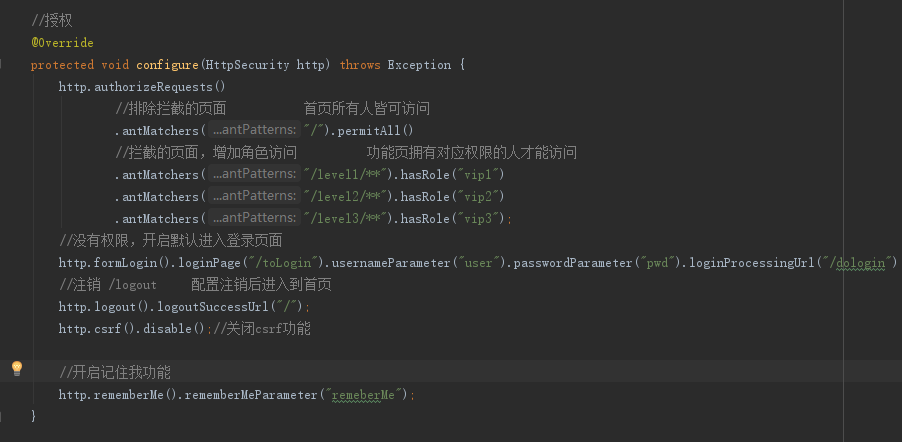Expand the antPatterns hint for "/" matcher
Viewport: 902px width, 442px height.
click(x=254, y=130)
